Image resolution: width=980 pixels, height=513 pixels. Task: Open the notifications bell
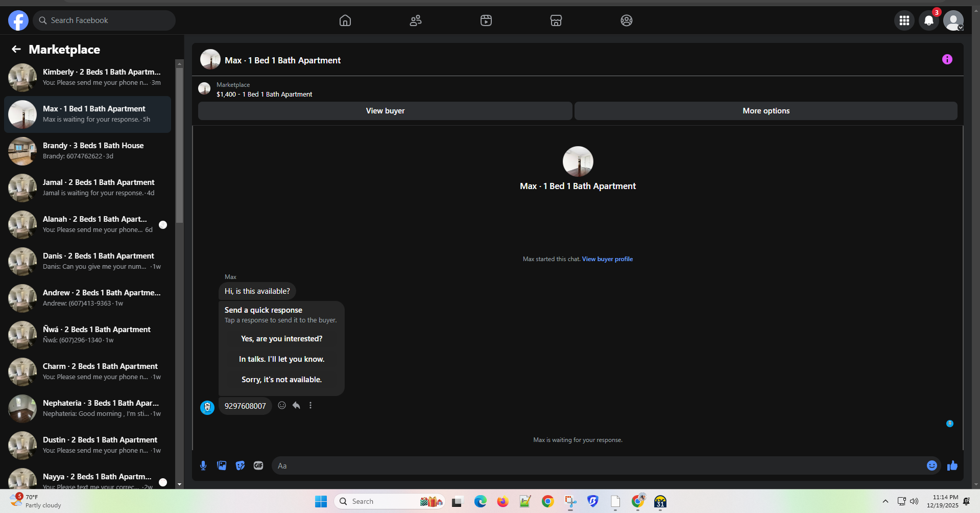[x=929, y=20]
